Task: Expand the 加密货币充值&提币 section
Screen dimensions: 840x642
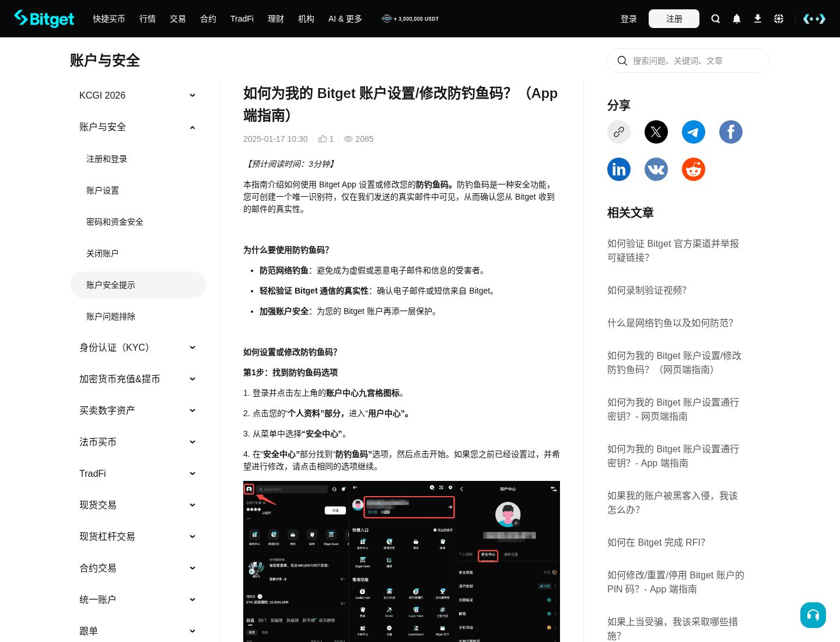Action: (x=138, y=379)
